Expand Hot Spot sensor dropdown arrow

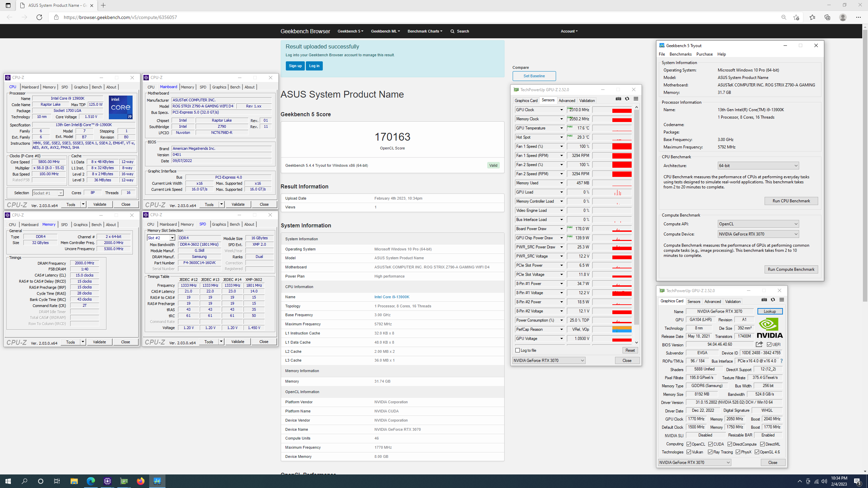[x=561, y=137]
